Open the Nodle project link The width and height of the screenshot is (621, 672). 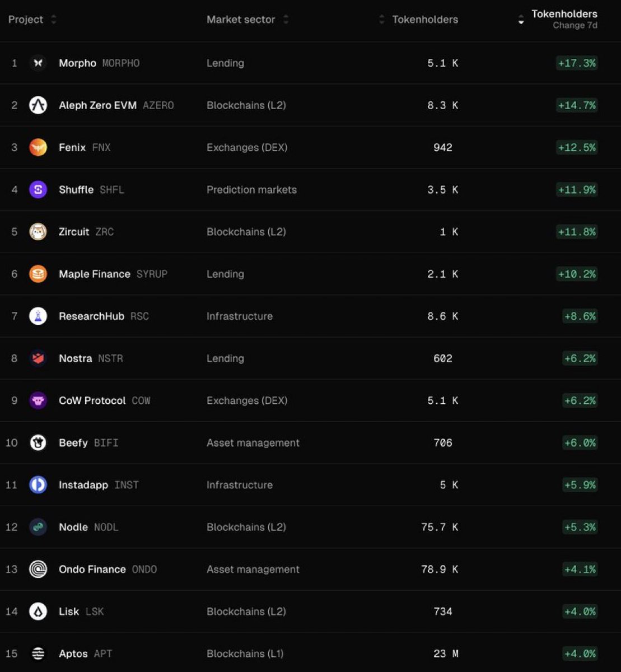coord(73,527)
